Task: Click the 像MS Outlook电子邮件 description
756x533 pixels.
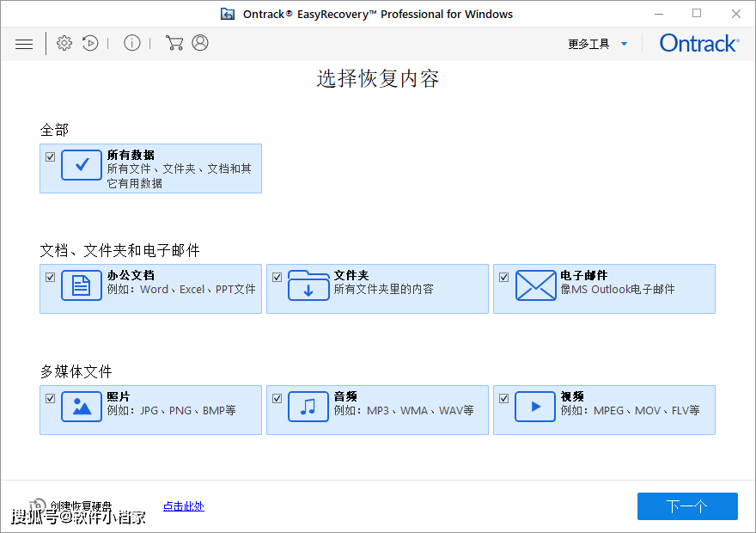Action: pyautogui.click(x=618, y=290)
